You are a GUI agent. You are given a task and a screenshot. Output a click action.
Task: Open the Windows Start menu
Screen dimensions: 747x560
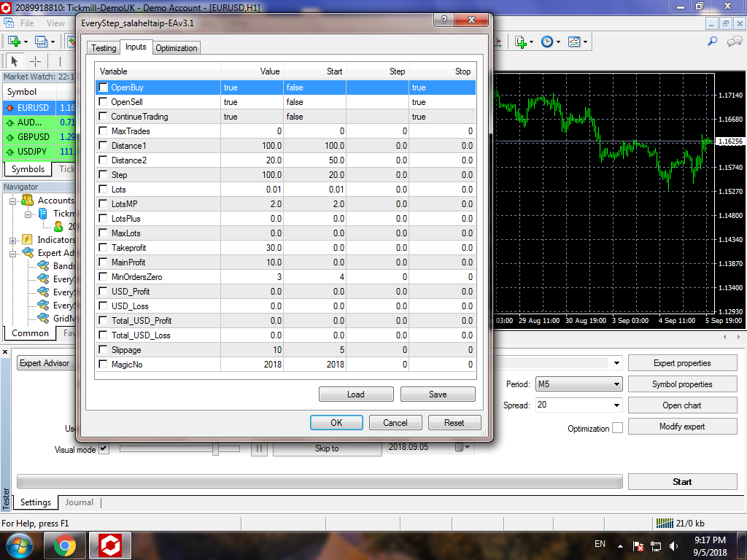[x=20, y=545]
